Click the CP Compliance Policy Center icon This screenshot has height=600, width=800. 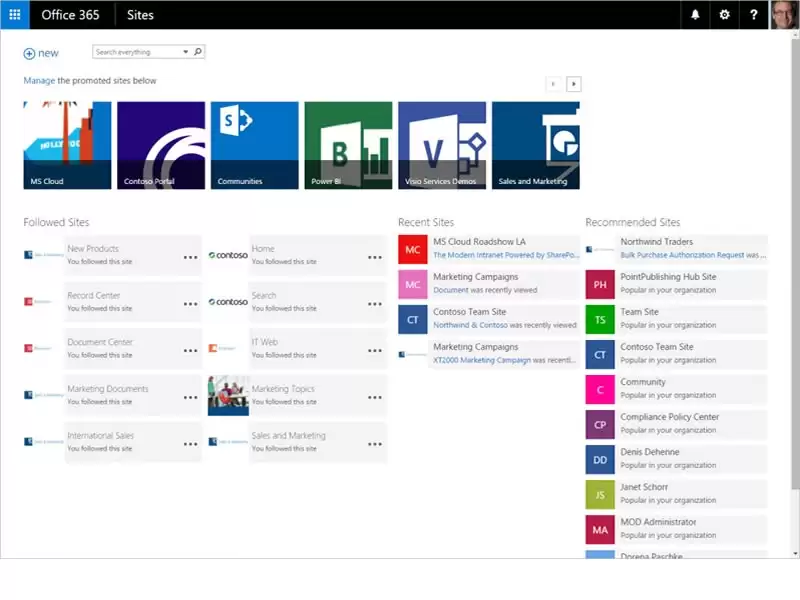tap(599, 424)
